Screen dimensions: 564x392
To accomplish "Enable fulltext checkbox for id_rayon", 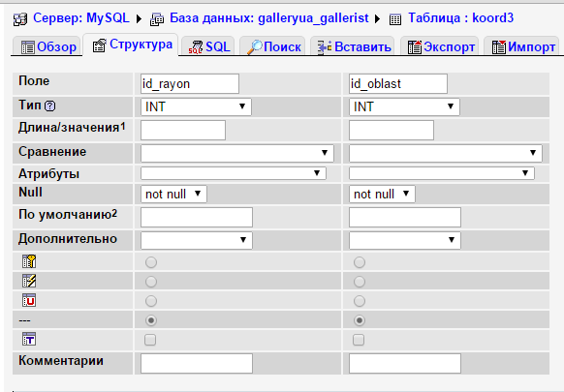I will [150, 340].
